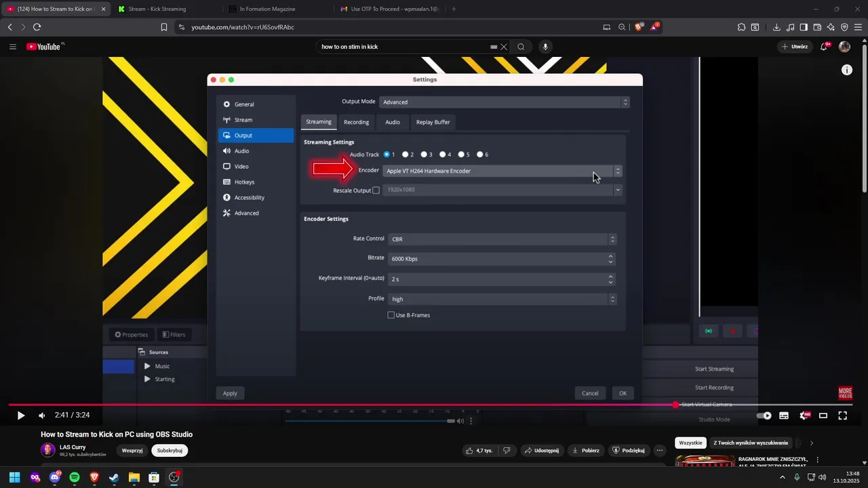This screenshot has width=868, height=488.
Task: Bookmark this page with the bookmark icon
Action: tap(164, 27)
